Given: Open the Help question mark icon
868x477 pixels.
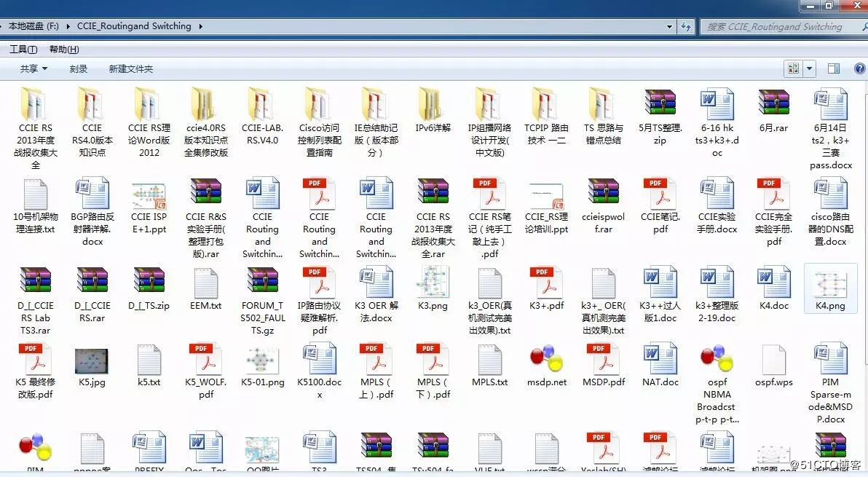Looking at the screenshot, I should click(860, 68).
